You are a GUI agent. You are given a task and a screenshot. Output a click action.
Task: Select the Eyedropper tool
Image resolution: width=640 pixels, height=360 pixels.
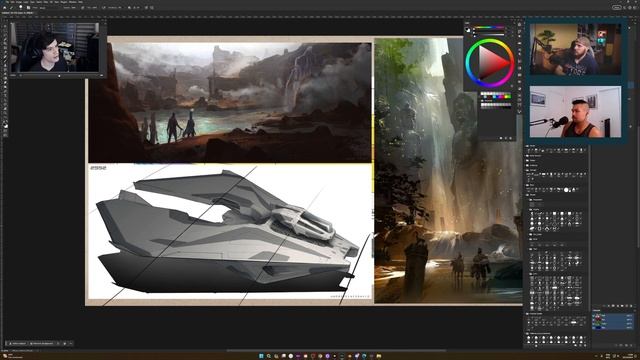[x=5, y=52]
